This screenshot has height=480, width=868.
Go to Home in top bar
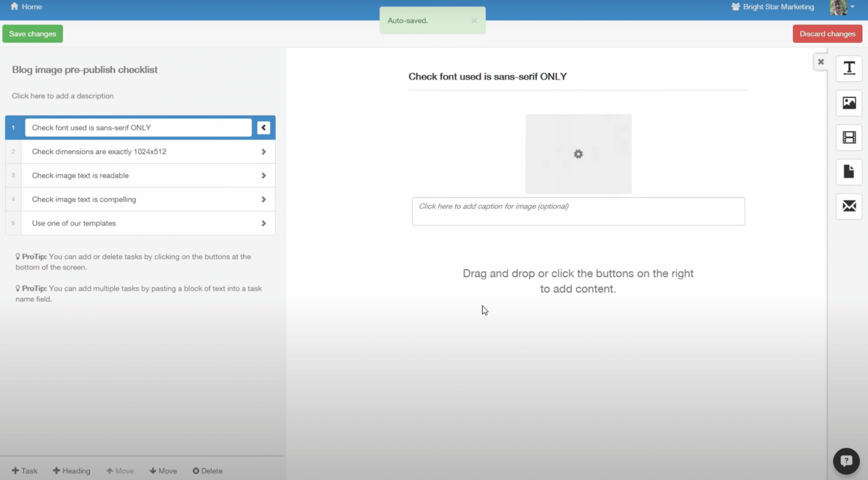pyautogui.click(x=26, y=7)
